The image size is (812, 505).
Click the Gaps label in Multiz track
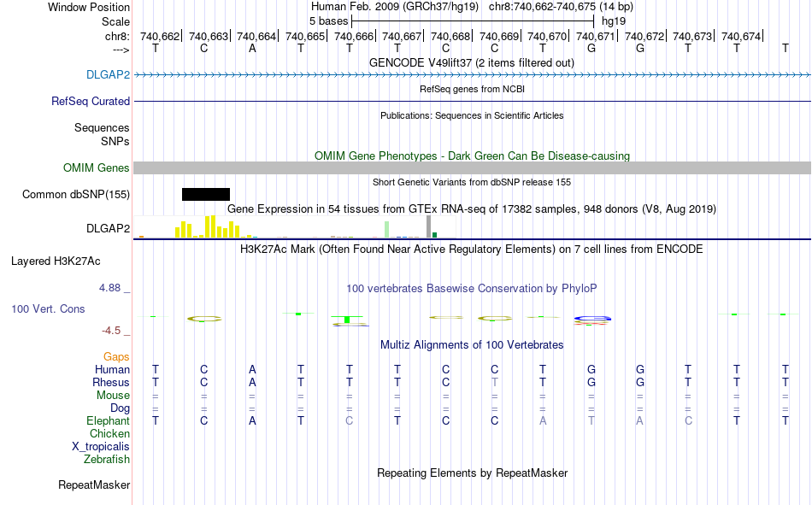coord(116,356)
